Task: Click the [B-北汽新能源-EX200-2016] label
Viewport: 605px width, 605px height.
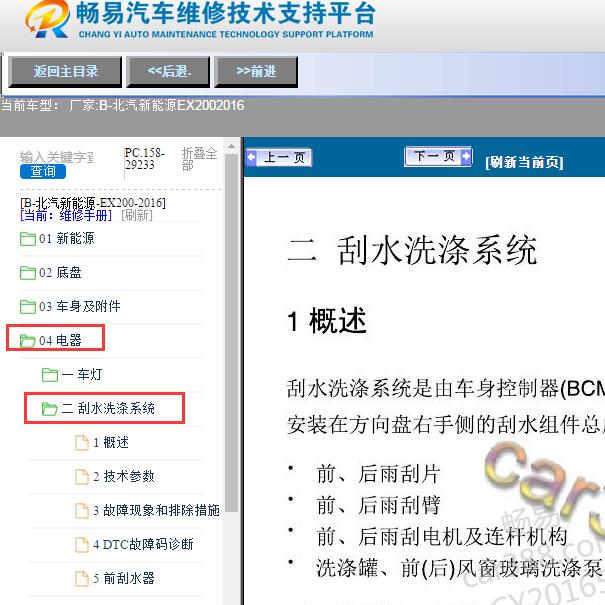Action: coord(93,203)
